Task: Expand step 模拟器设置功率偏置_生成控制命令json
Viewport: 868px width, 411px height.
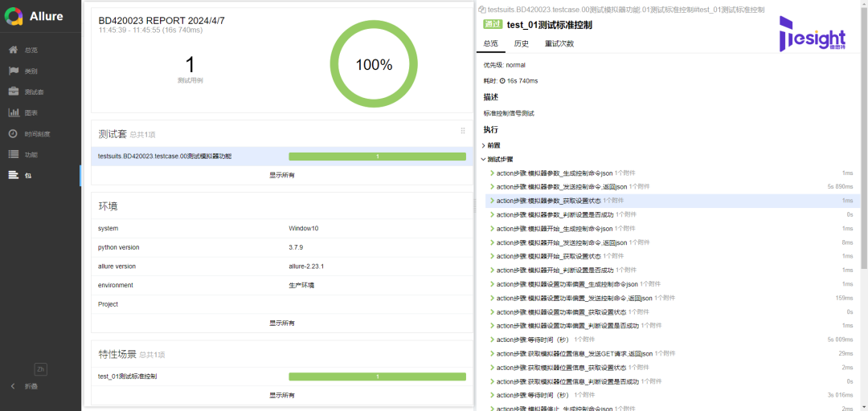Action: pyautogui.click(x=671, y=284)
